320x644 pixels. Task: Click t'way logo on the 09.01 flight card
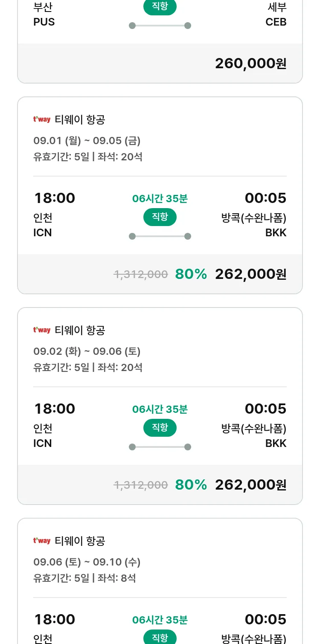(x=42, y=119)
